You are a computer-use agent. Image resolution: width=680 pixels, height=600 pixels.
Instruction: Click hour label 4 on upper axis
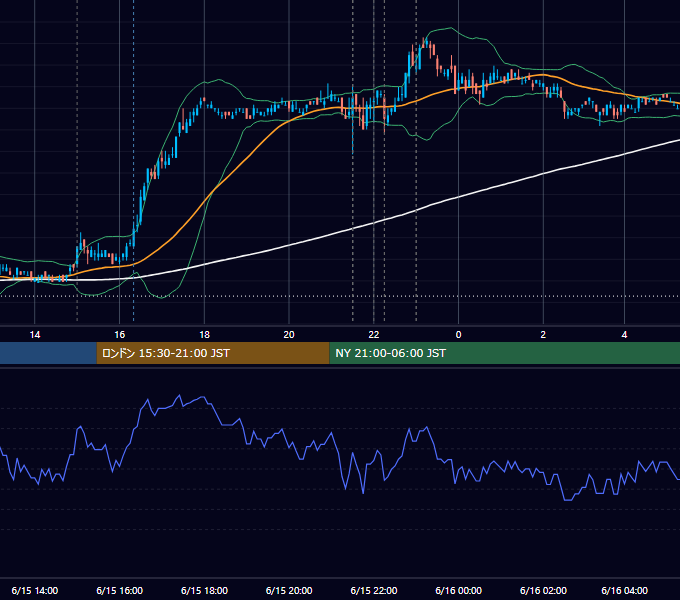point(624,335)
